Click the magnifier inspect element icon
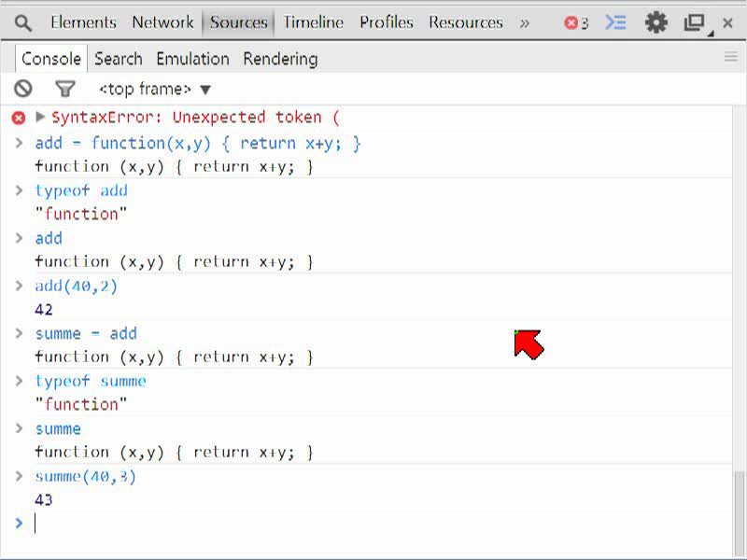Viewport: 747px width, 560px height. [x=22, y=22]
